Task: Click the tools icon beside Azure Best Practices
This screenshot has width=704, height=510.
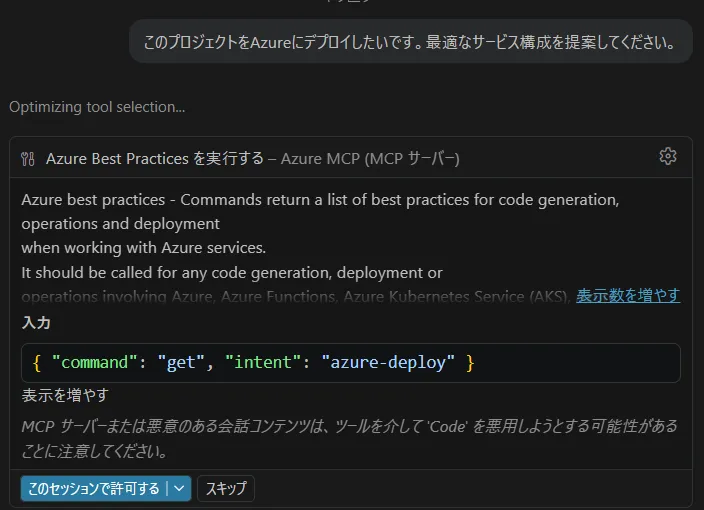Action: pyautogui.click(x=27, y=159)
